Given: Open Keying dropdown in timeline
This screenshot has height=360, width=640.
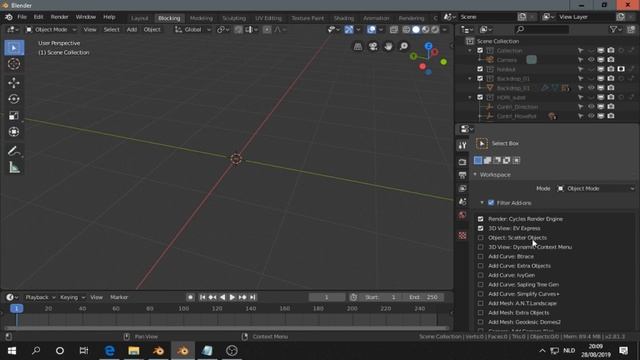Looking at the screenshot, I should [x=72, y=297].
